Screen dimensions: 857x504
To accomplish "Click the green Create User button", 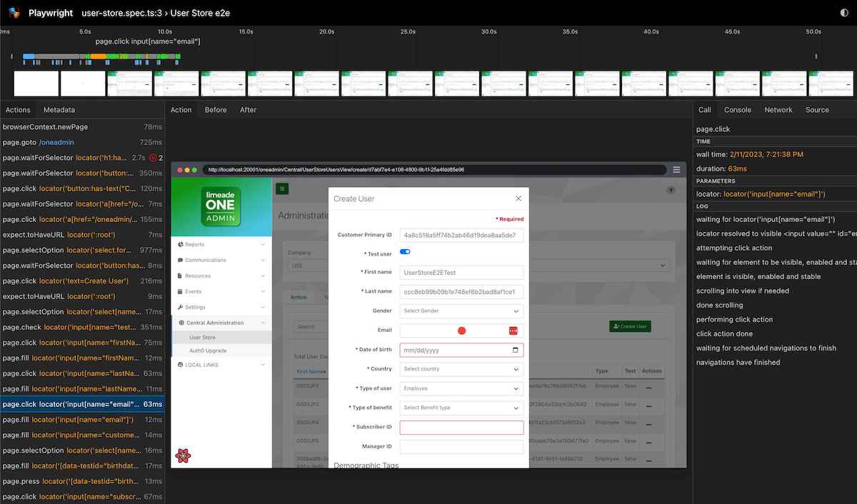I will pyautogui.click(x=630, y=326).
